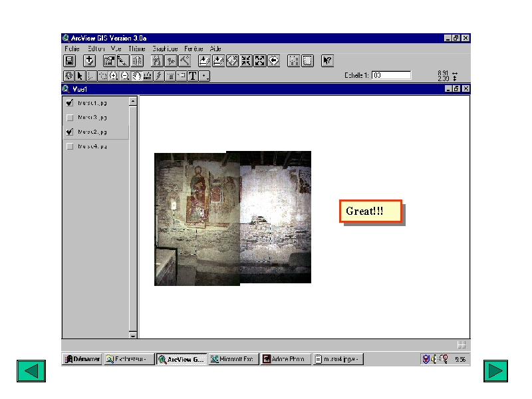Open the Thème menu
532x399 pixels.
pyautogui.click(x=137, y=49)
